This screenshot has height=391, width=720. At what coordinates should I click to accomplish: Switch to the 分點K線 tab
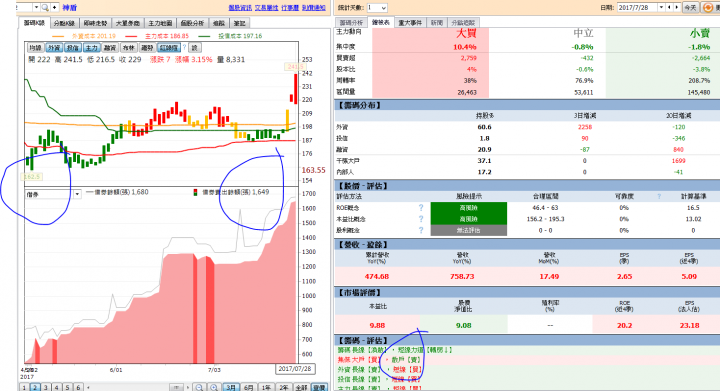tap(64, 23)
